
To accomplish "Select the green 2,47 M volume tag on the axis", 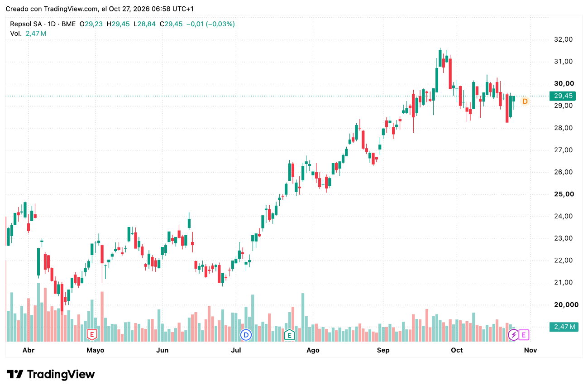I will point(564,327).
